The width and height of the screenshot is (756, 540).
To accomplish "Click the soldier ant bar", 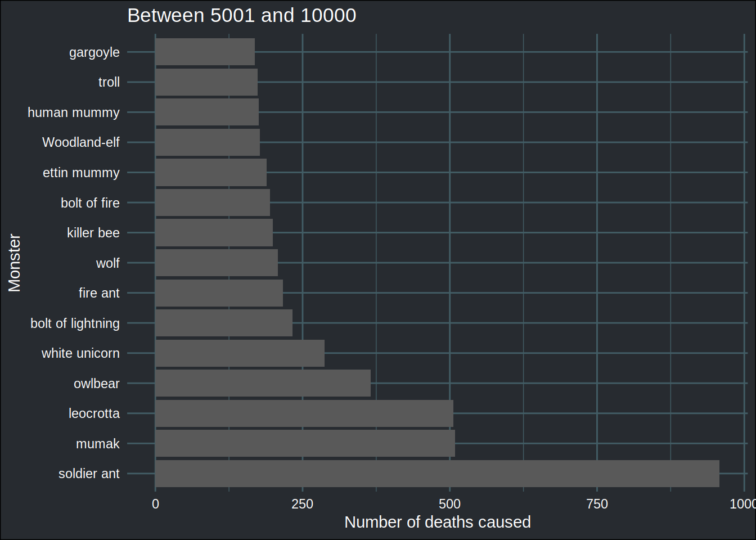I will point(437,474).
